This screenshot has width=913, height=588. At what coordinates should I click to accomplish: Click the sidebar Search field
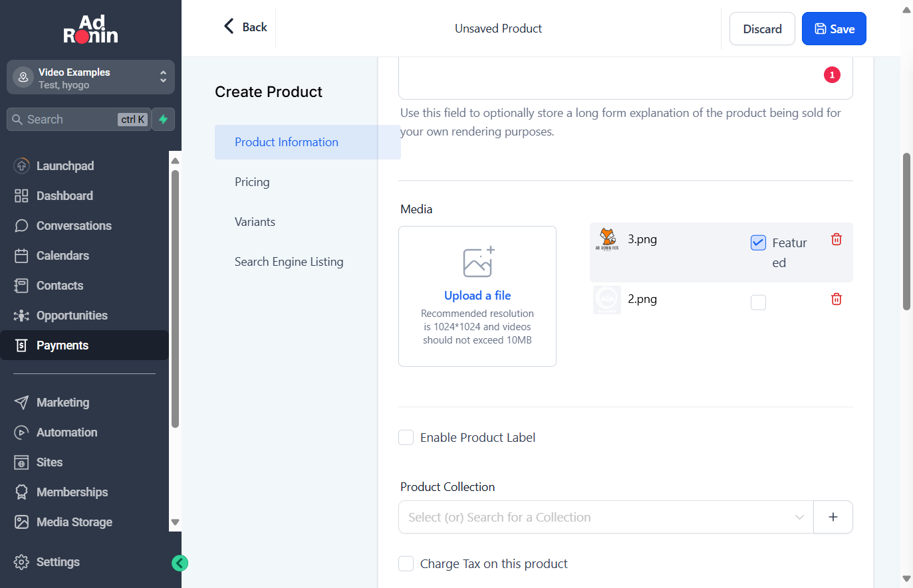pyautogui.click(x=78, y=120)
